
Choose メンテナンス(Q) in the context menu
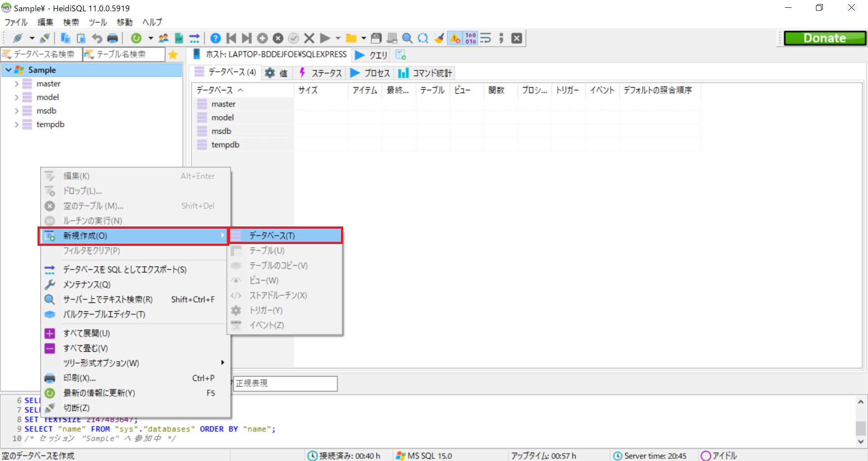point(134,284)
